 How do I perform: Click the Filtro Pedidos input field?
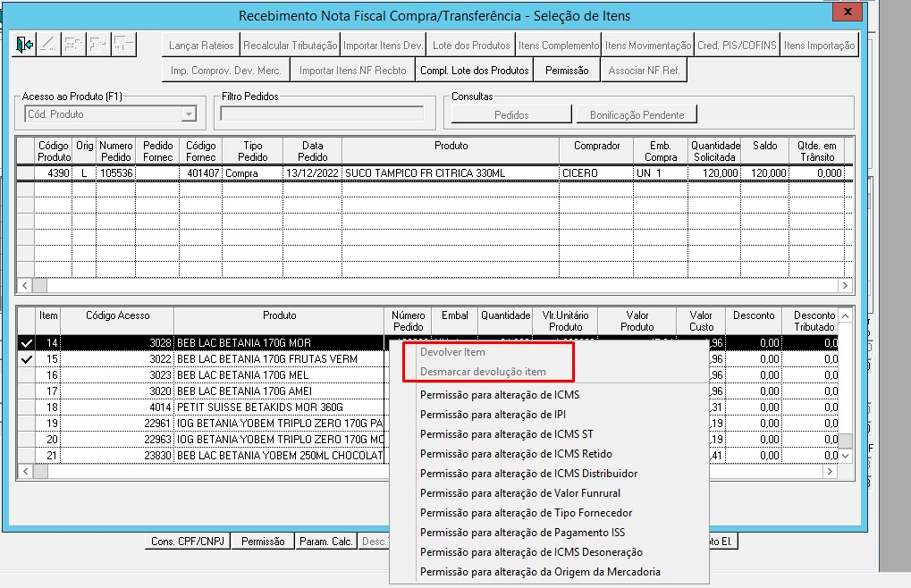click(x=322, y=113)
